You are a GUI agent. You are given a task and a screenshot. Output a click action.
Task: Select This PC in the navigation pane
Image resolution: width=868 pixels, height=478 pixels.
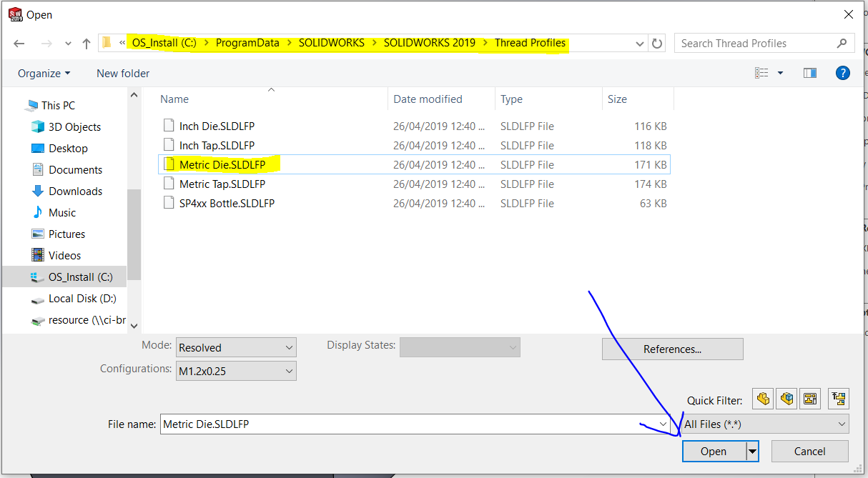point(58,106)
